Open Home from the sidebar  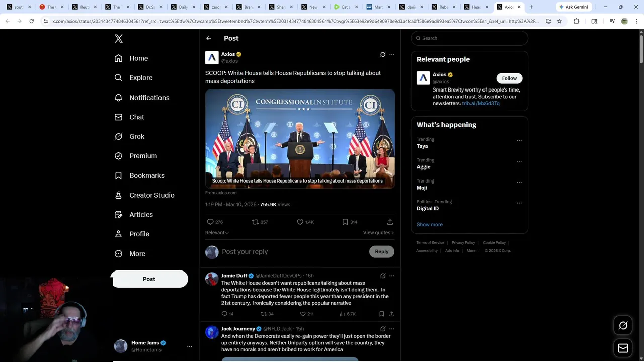point(131,58)
